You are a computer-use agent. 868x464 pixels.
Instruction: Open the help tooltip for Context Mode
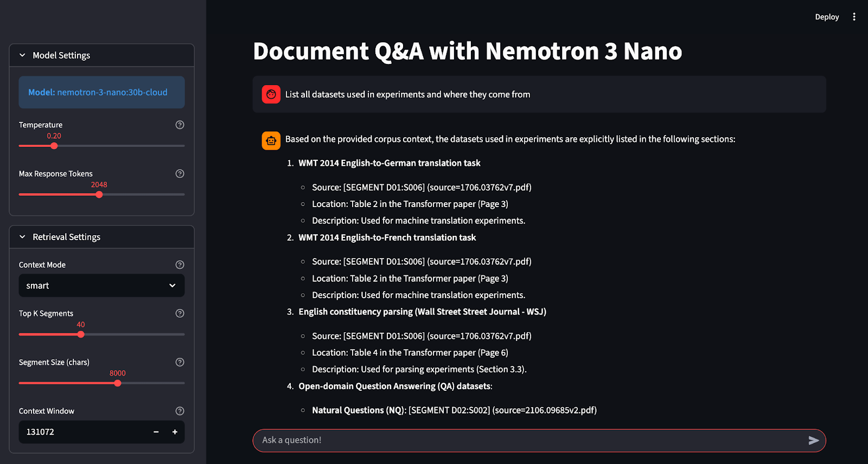click(180, 265)
